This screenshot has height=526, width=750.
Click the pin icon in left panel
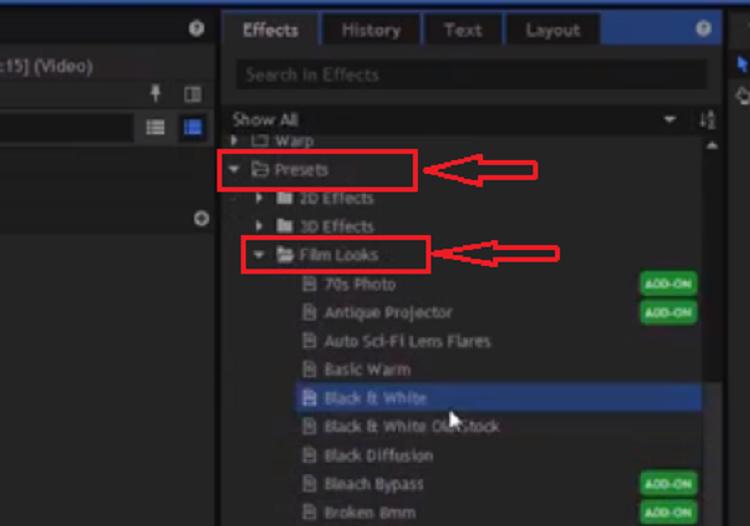point(155,94)
